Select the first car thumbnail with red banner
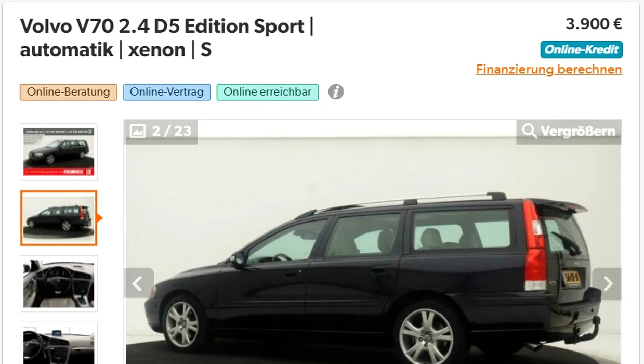Image resolution: width=644 pixels, height=364 pixels. click(59, 152)
